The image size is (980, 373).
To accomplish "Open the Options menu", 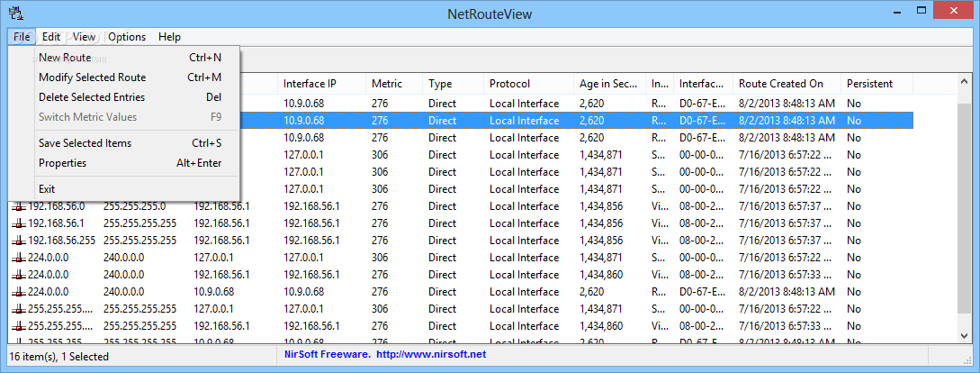I will [x=127, y=37].
